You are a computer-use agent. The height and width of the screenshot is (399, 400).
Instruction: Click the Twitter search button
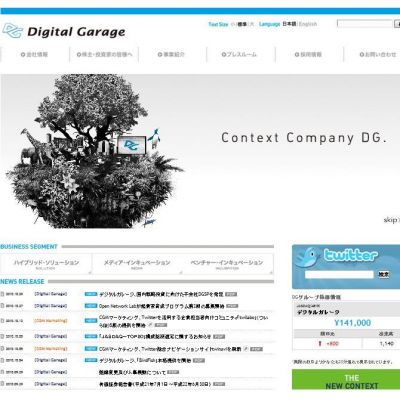point(384,274)
